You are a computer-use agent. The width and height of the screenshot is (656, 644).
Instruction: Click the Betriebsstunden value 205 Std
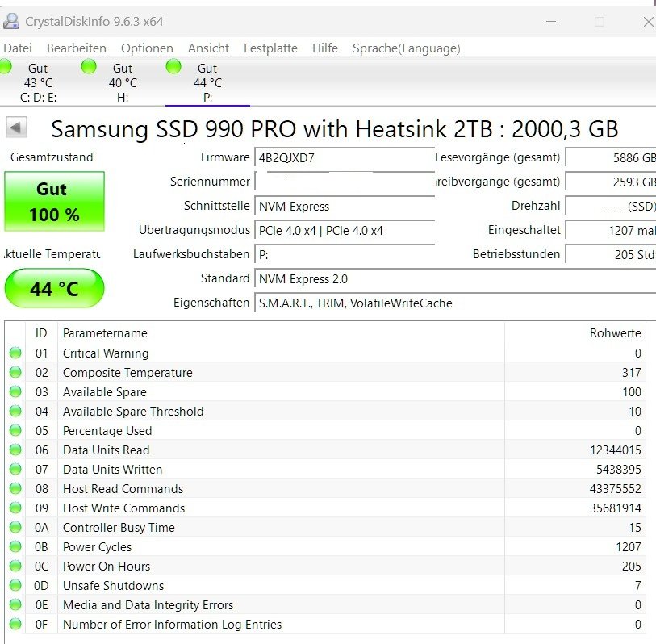[x=611, y=254]
